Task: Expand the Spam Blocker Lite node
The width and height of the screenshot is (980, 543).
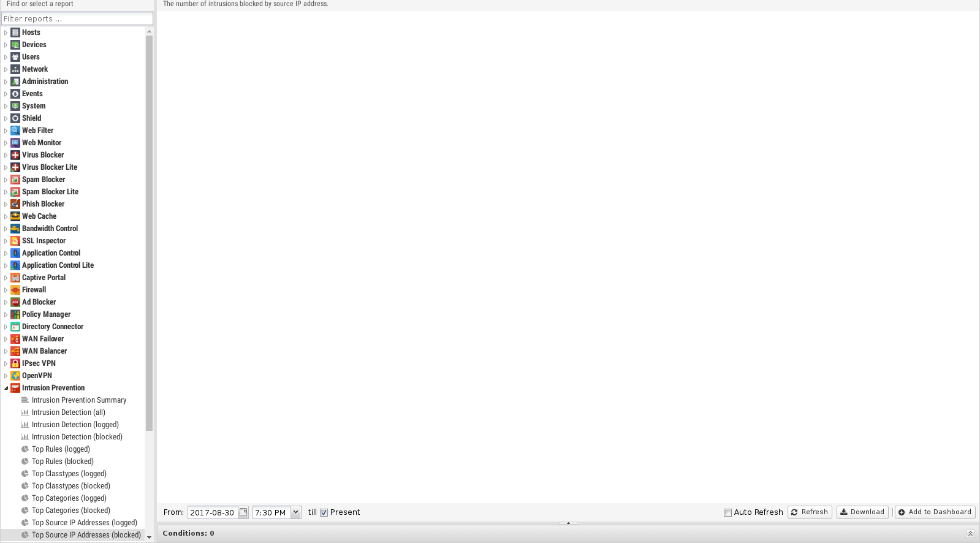Action: pos(6,192)
